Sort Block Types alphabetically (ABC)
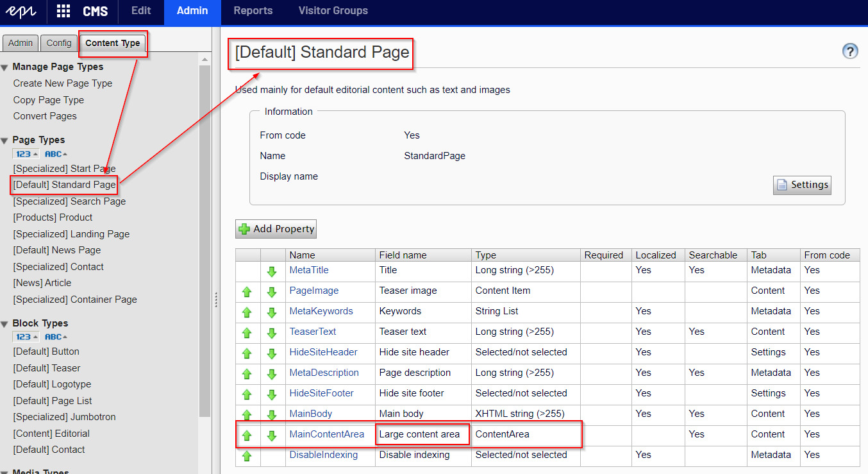 pos(56,337)
